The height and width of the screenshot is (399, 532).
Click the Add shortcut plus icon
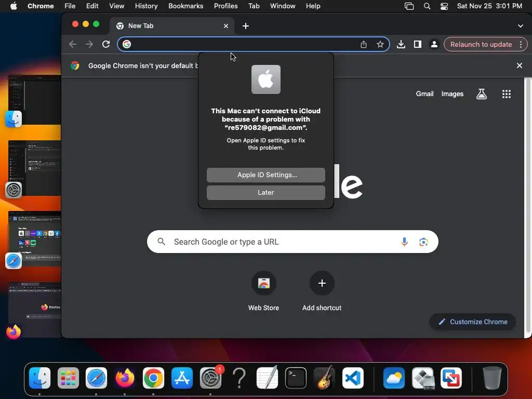[322, 283]
